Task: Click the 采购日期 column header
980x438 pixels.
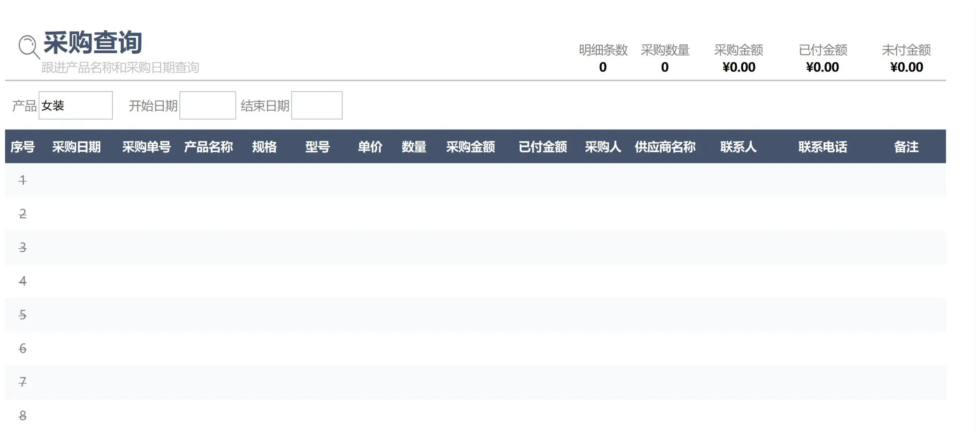Action: tap(77, 147)
